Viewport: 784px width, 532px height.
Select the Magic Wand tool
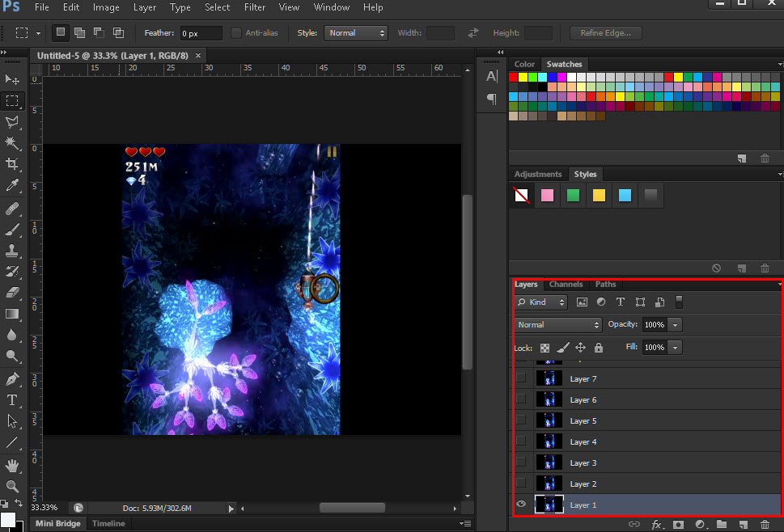12,143
